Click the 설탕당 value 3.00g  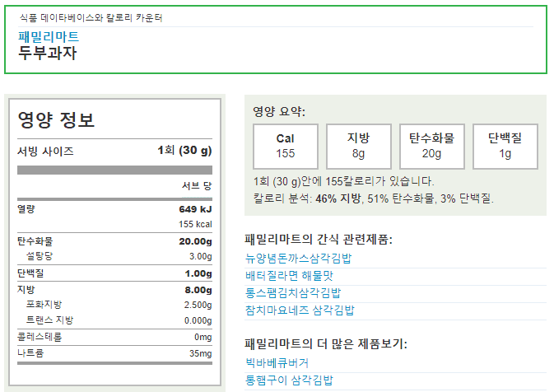(x=200, y=256)
